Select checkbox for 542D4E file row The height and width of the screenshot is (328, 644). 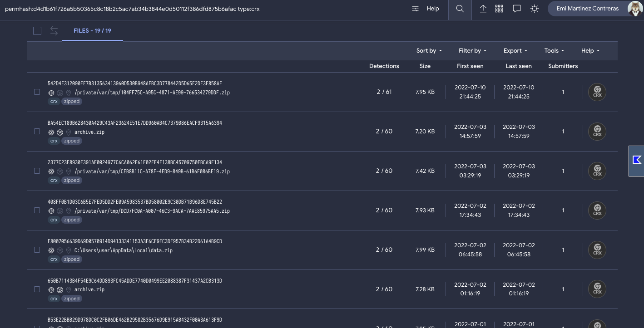(37, 92)
